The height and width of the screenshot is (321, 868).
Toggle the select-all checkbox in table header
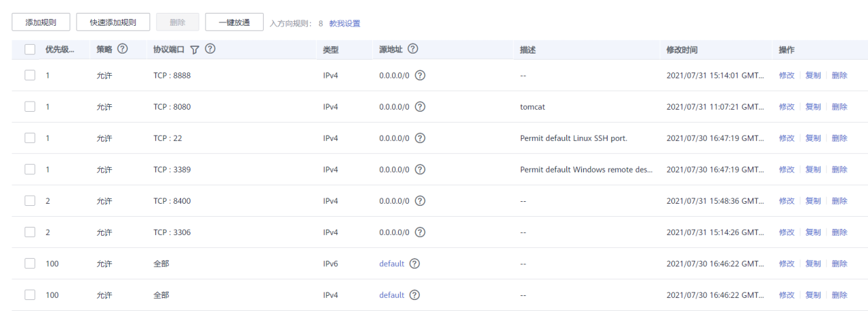[x=30, y=49]
